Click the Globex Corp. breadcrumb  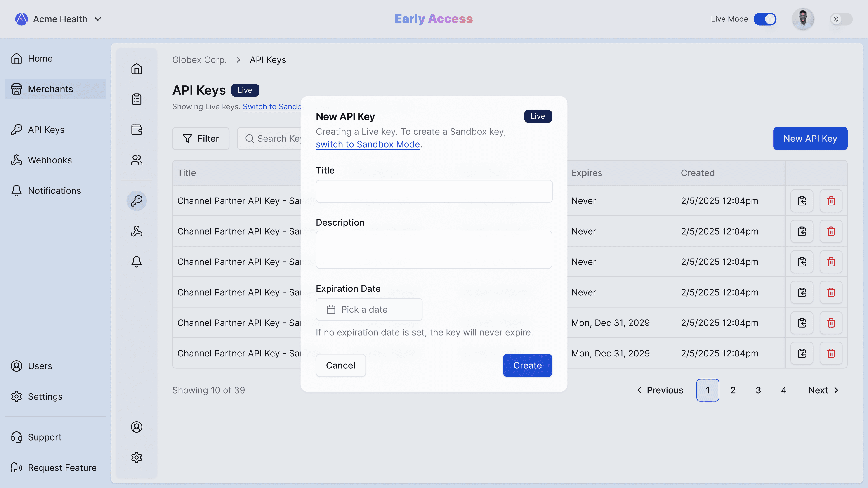199,60
